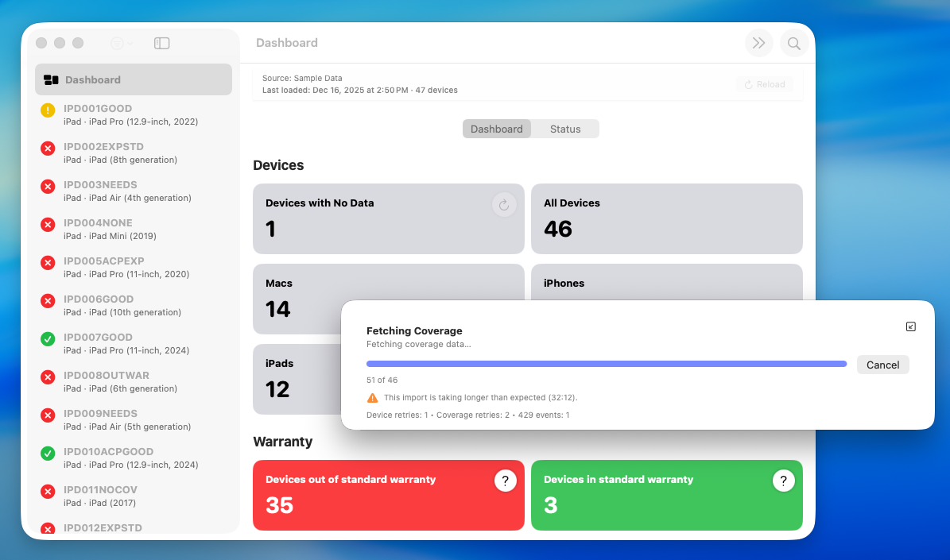The image size is (950, 560).
Task: Click the warning triangle in Fetching Coverage dialog
Action: pyautogui.click(x=371, y=396)
